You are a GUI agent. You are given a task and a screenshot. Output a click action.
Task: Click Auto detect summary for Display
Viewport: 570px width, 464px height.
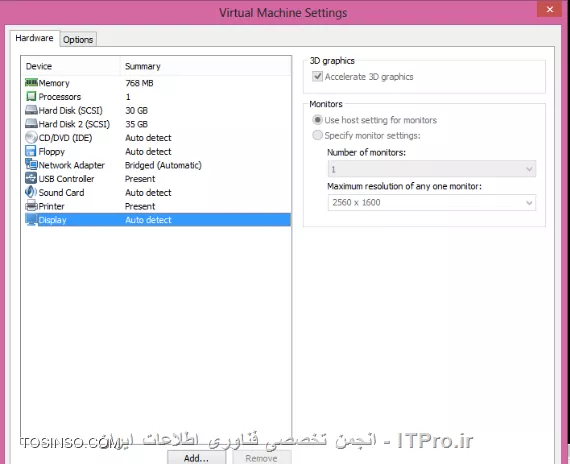click(x=148, y=220)
